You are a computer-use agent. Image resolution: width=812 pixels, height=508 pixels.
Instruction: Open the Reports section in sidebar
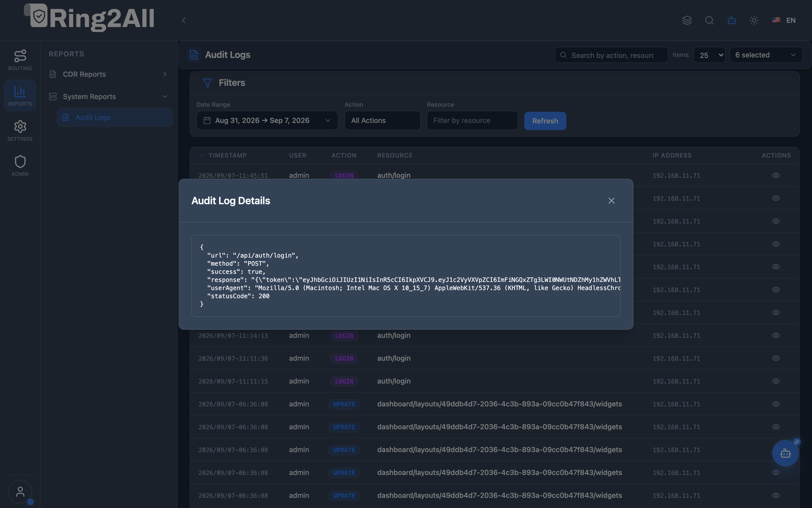coord(20,96)
